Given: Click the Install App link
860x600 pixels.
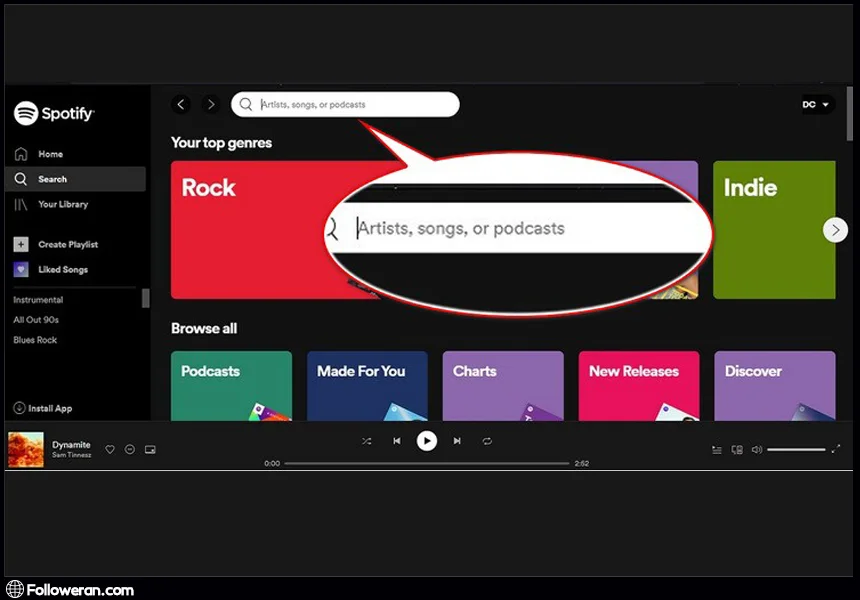Looking at the screenshot, I should (48, 408).
